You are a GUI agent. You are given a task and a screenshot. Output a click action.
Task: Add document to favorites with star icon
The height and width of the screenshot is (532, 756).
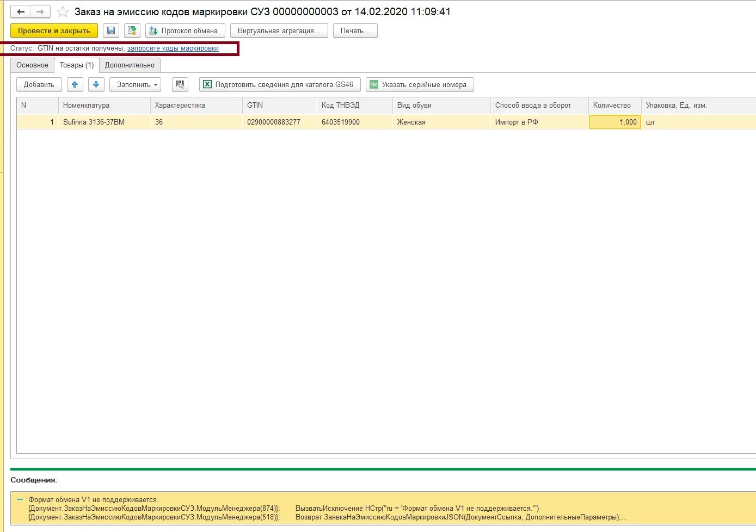tap(63, 11)
